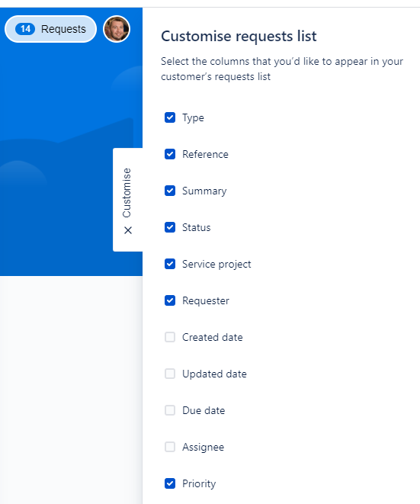420x504 pixels.
Task: Click the vertical Customise tab label
Action: click(x=127, y=193)
